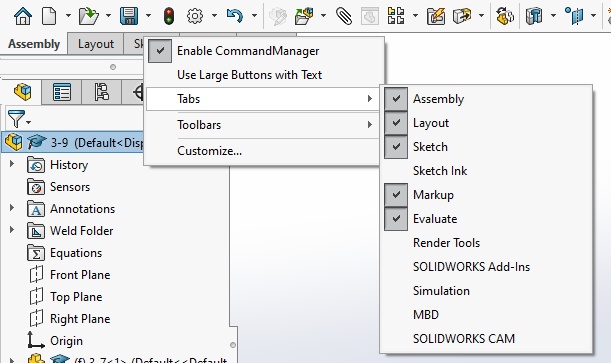Enable the SOLIDWORKS CAM tab
The height and width of the screenshot is (363, 611).
pyautogui.click(x=464, y=338)
